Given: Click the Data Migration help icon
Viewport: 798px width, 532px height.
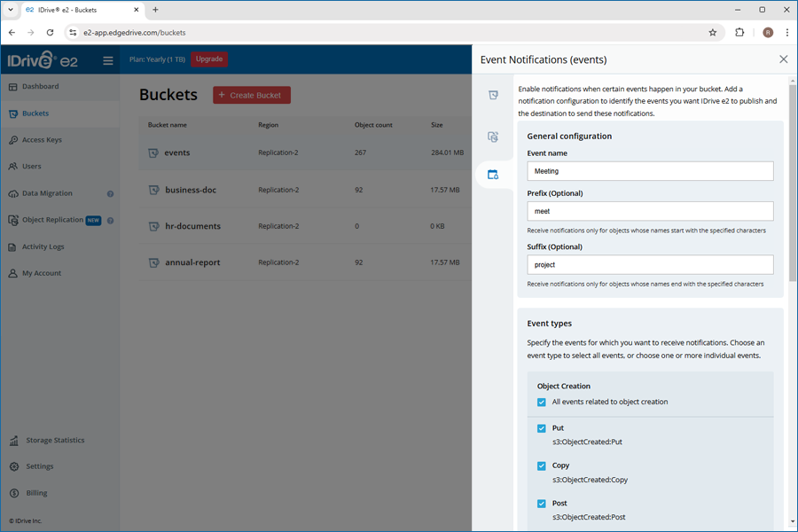Looking at the screenshot, I should (x=110, y=194).
